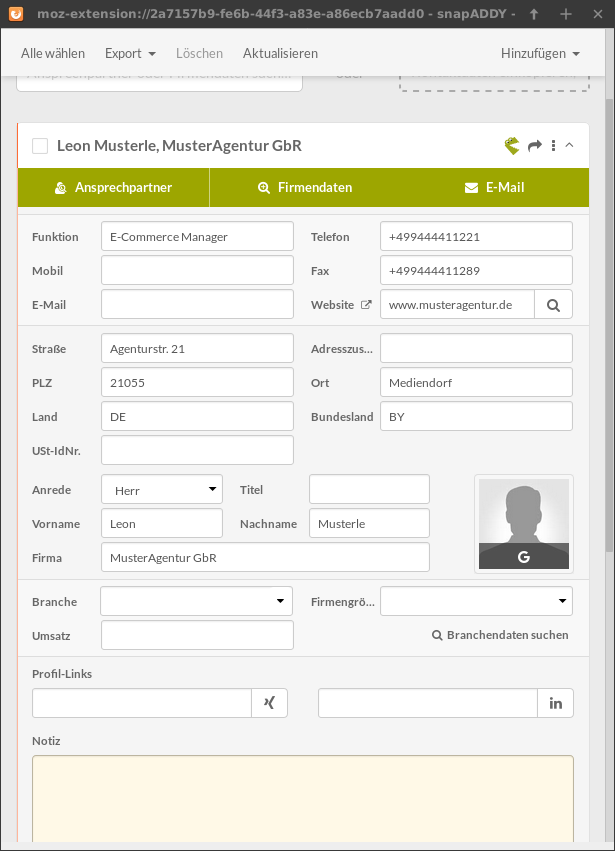615x851 pixels.
Task: Expand the Firmengröße dropdown
Action: (476, 601)
